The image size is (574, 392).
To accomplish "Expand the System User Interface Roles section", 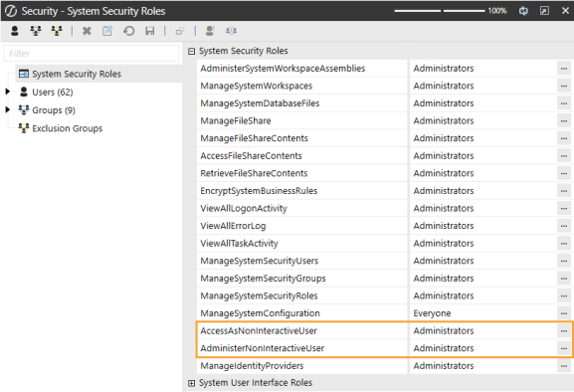I will (191, 383).
